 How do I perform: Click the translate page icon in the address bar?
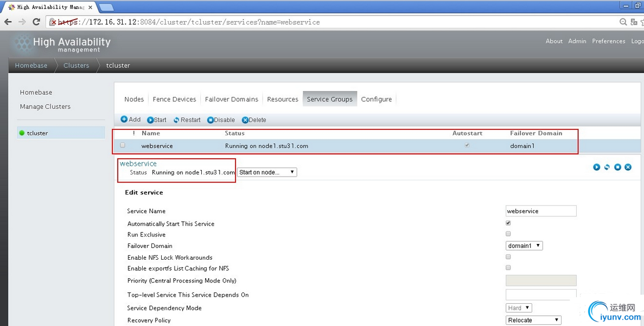634,22
